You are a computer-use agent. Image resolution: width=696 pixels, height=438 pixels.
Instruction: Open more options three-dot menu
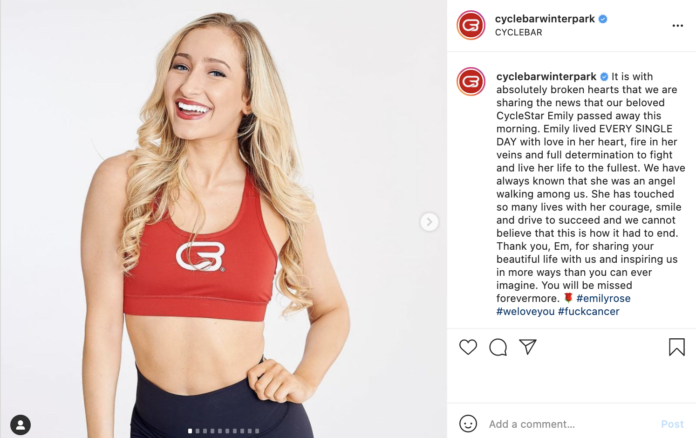pos(677,26)
